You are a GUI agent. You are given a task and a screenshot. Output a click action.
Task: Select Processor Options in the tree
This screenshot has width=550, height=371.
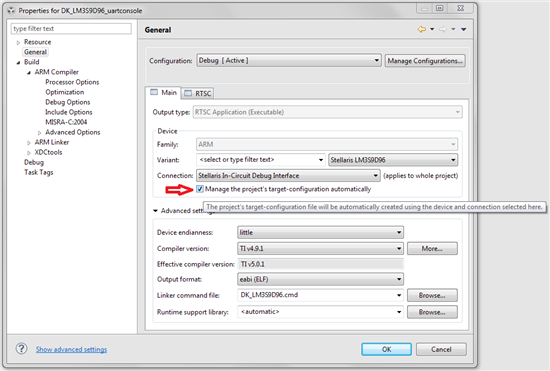point(72,82)
